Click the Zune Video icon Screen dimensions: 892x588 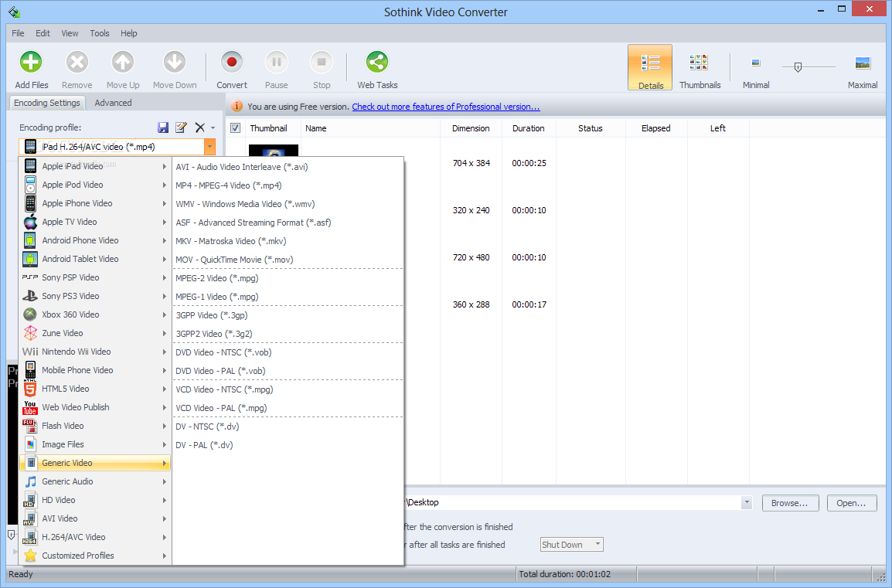click(x=30, y=333)
